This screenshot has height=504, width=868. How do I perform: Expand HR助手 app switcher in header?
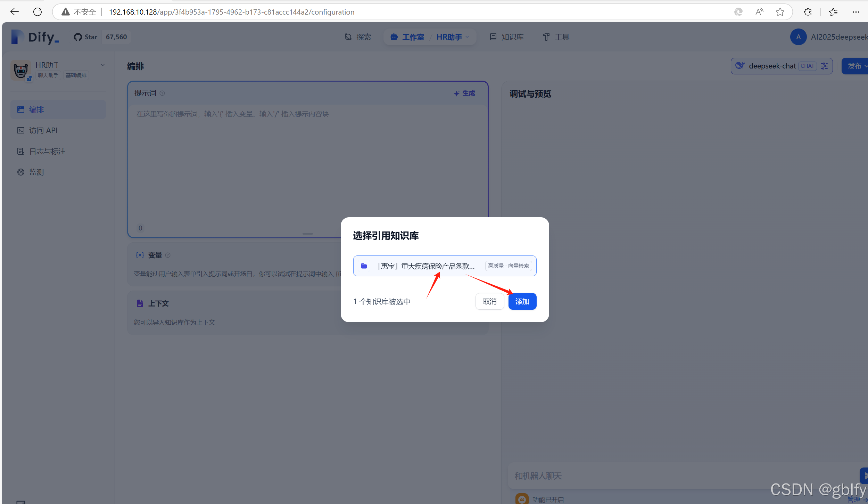[x=453, y=37]
